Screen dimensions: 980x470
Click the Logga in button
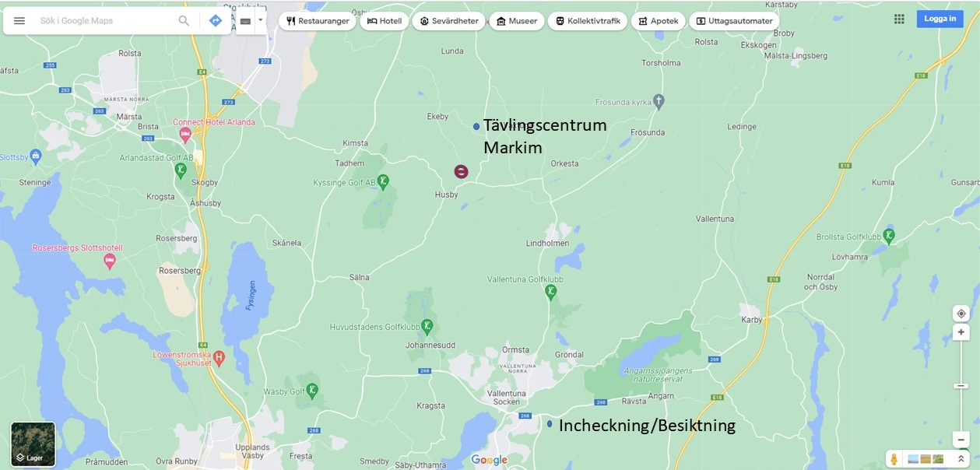click(x=940, y=19)
